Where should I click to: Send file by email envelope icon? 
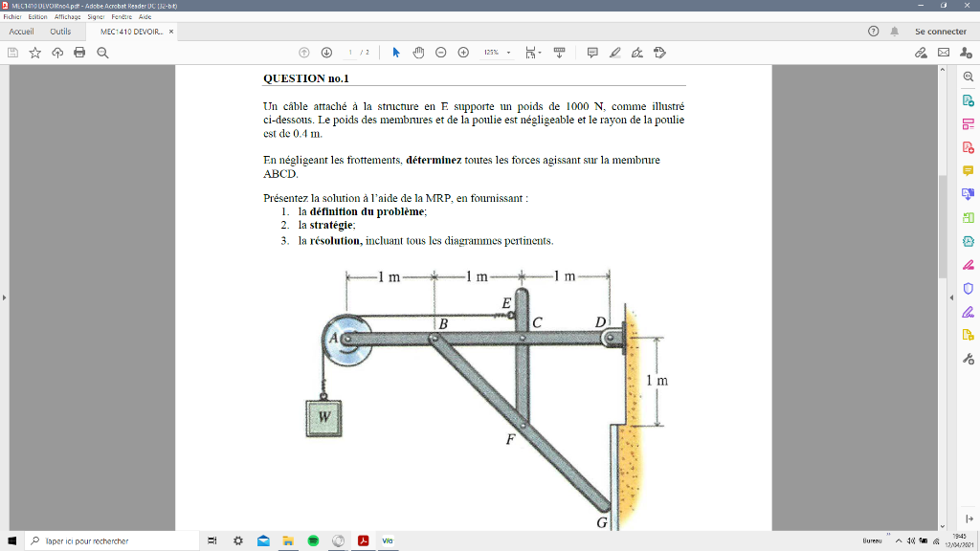tap(944, 53)
